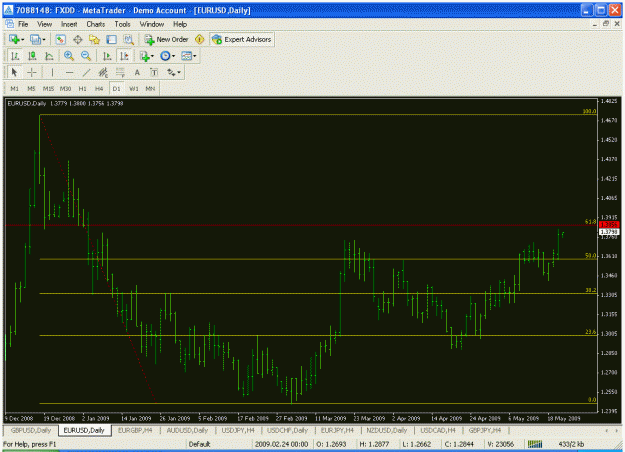The width and height of the screenshot is (625, 452).
Task: Click the red 61.8 horizontal line
Action: tap(299, 226)
